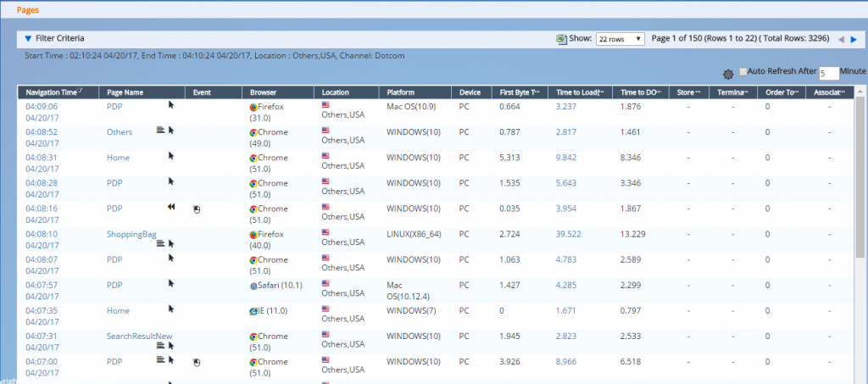Go to previous page with grey arrow
The height and width of the screenshot is (384, 868).
tap(841, 39)
